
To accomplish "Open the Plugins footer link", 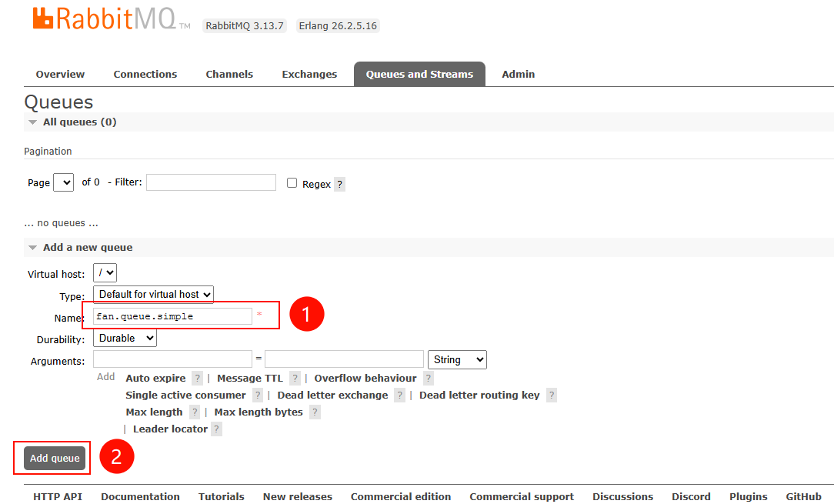I will [x=749, y=496].
